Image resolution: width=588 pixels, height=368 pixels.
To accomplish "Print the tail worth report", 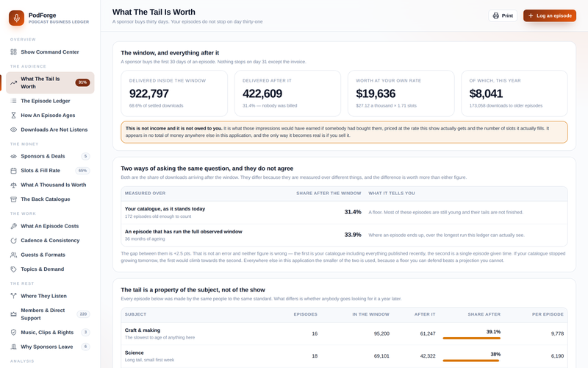I will (x=503, y=15).
